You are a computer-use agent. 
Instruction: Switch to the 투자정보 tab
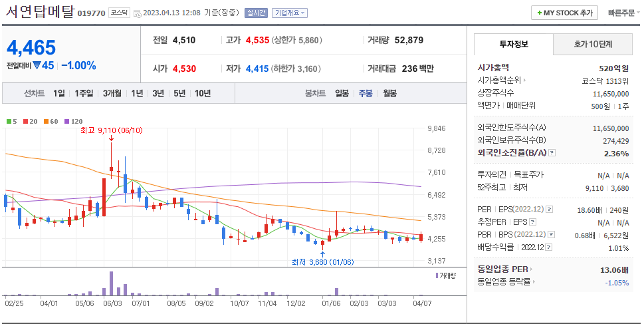pos(513,45)
